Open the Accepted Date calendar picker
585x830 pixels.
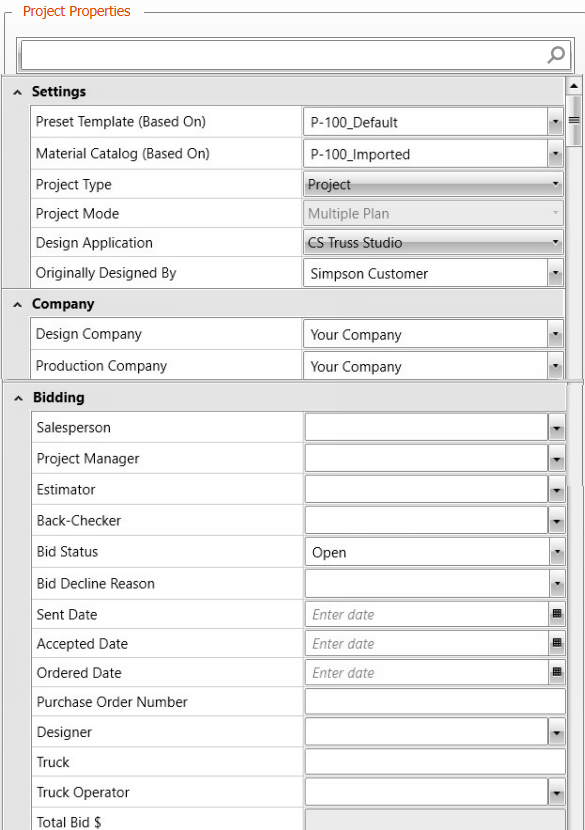556,643
